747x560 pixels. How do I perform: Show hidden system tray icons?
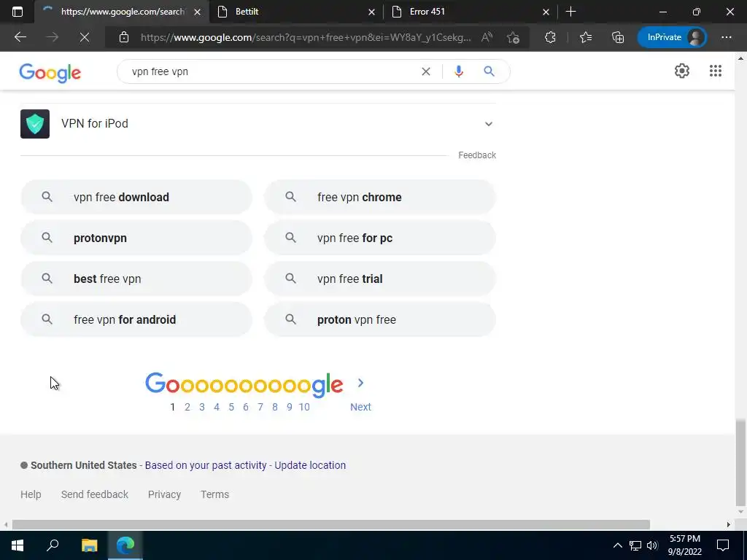click(x=617, y=545)
